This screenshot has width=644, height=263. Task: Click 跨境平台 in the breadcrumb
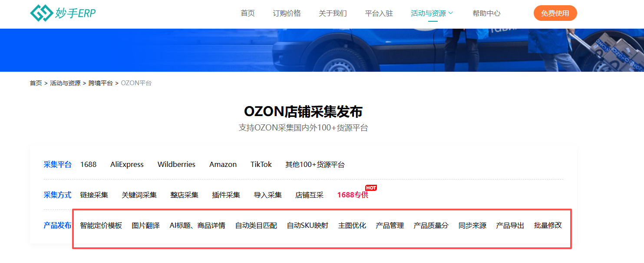click(x=100, y=83)
